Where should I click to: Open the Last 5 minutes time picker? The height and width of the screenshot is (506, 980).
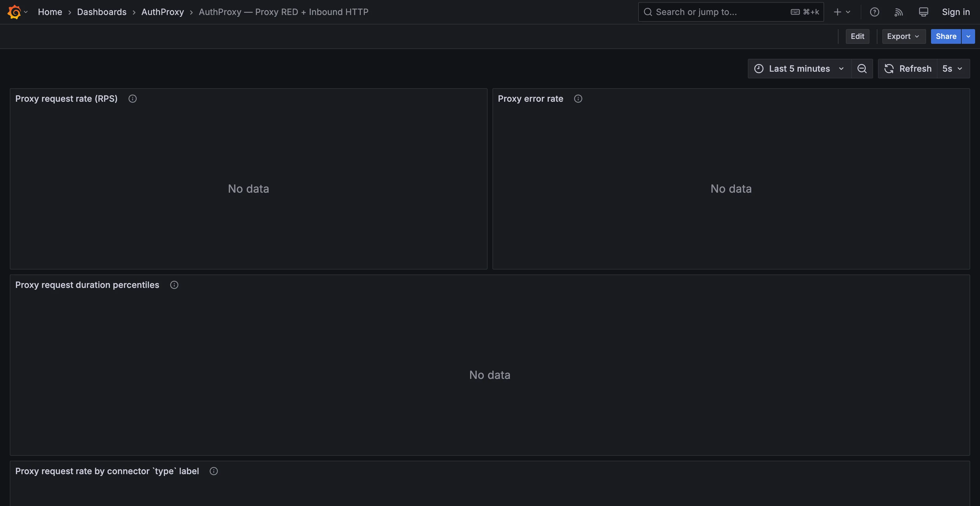click(x=799, y=69)
